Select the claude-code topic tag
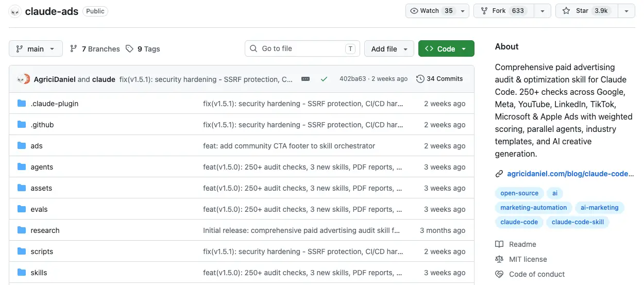 click(x=519, y=222)
